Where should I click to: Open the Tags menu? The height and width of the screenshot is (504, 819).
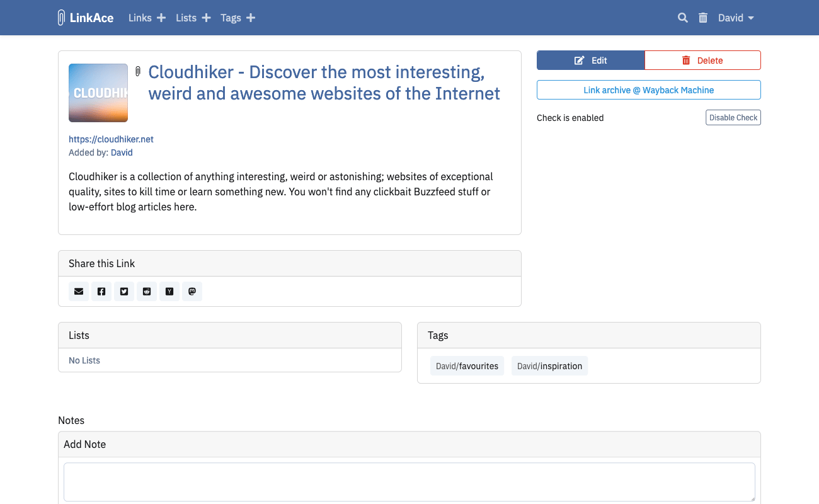[x=231, y=18]
